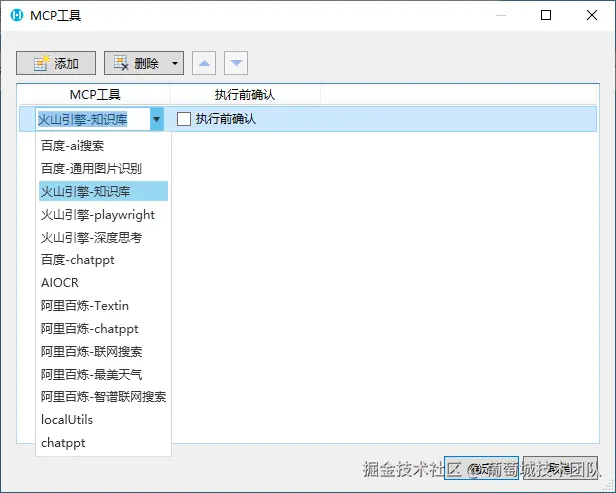Click the 火山引擎-知识库 combo box text field

click(x=93, y=119)
